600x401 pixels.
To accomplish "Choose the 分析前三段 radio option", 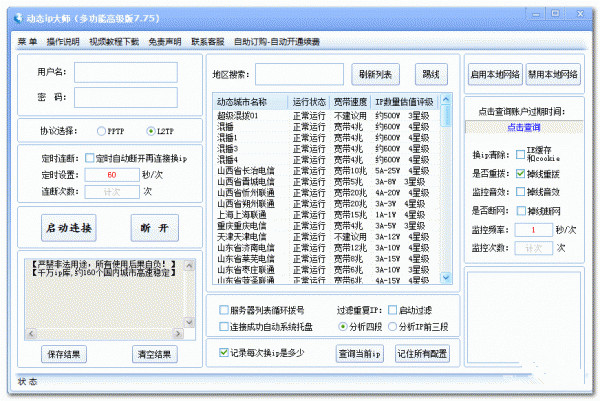I will tap(391, 326).
